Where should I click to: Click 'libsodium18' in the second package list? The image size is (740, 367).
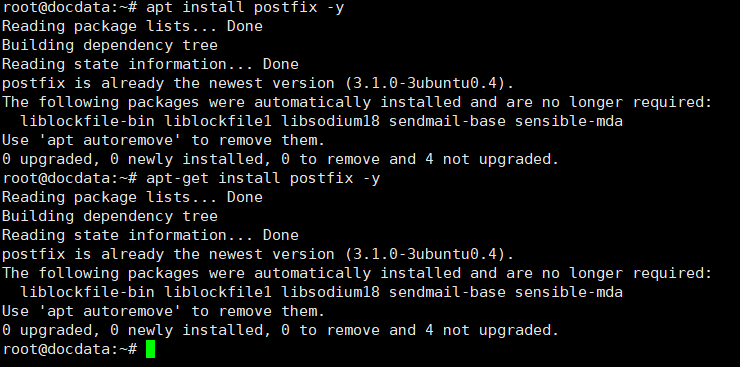pyautogui.click(x=331, y=292)
